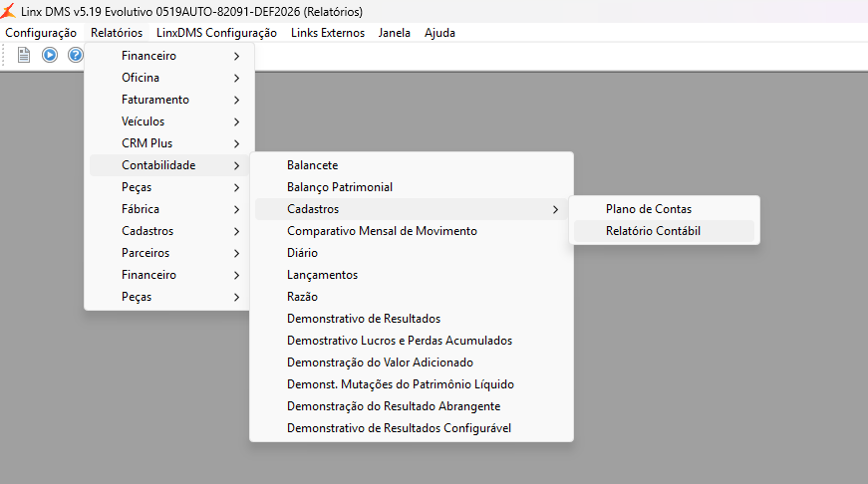This screenshot has height=484, width=868.
Task: Open the Ajuda menu
Action: click(439, 33)
